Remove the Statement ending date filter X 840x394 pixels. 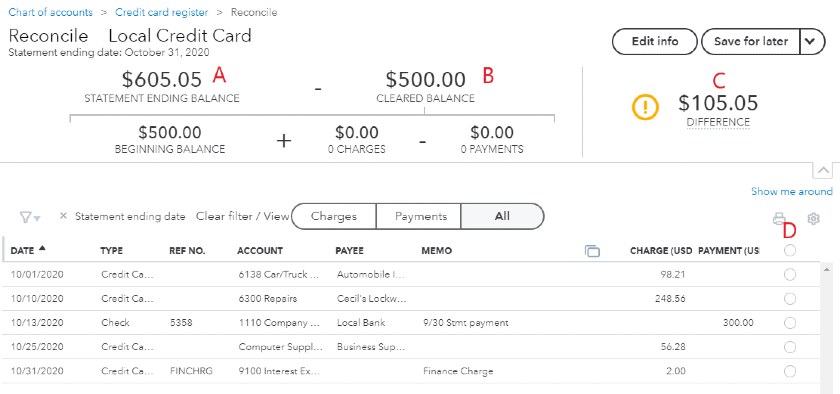63,216
